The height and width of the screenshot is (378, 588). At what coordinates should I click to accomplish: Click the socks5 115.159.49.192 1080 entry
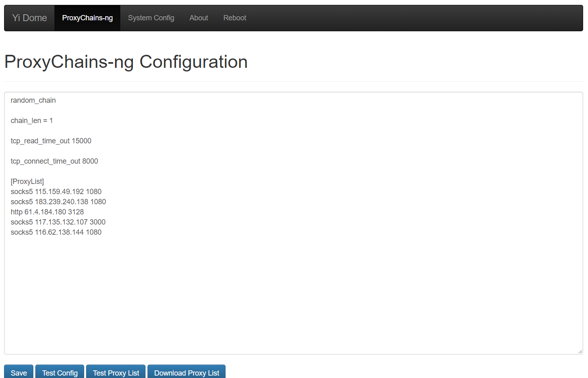(56, 192)
